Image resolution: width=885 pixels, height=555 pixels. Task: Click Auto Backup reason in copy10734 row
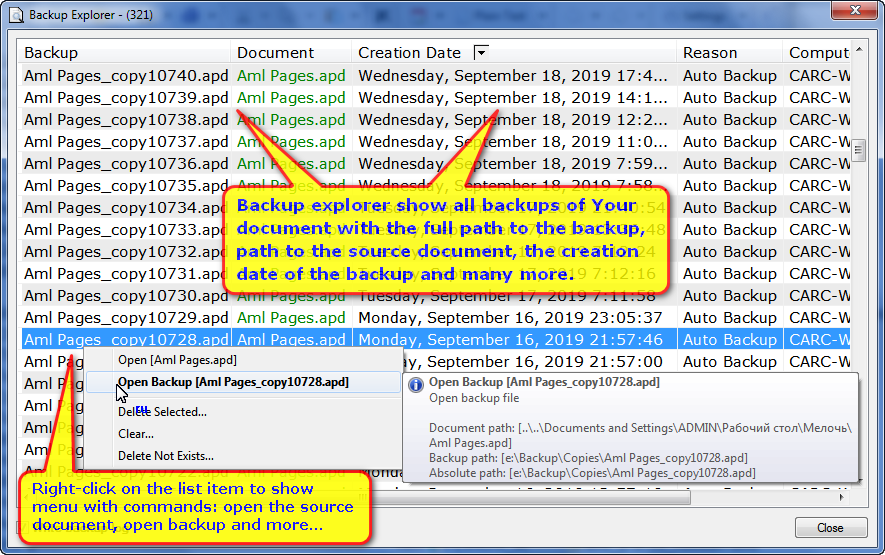coord(729,208)
